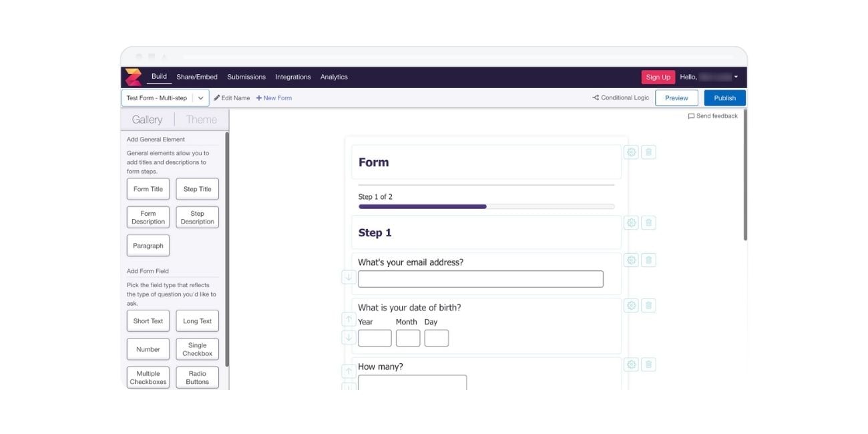Add a Paragraph element
Image resolution: width=868 pixels, height=434 pixels.
148,246
